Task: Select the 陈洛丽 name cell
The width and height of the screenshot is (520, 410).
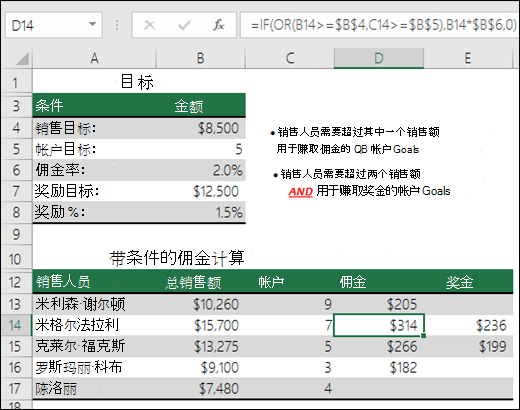Action: (94, 388)
